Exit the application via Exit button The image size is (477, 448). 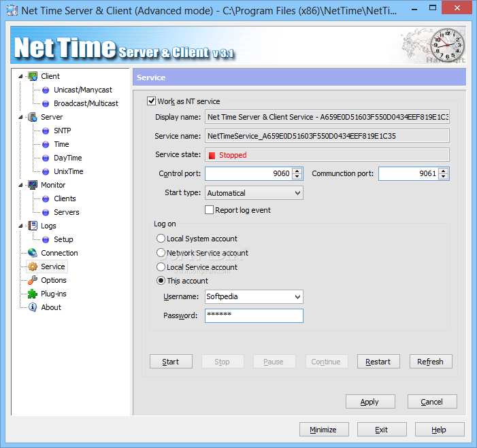[382, 429]
